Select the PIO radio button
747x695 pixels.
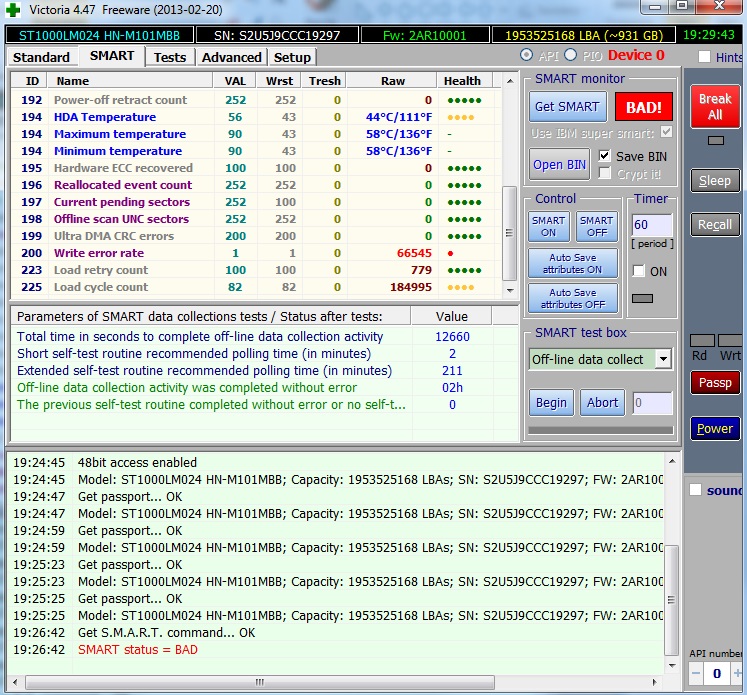click(x=571, y=56)
